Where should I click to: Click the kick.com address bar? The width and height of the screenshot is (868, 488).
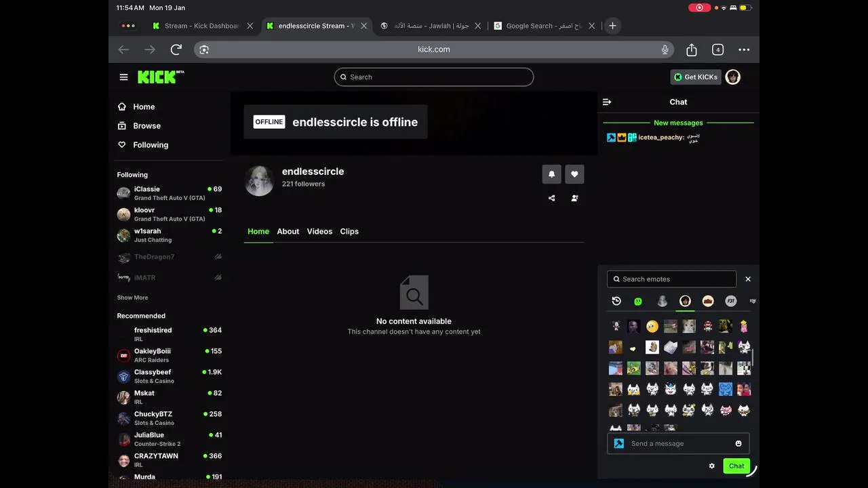(434, 49)
